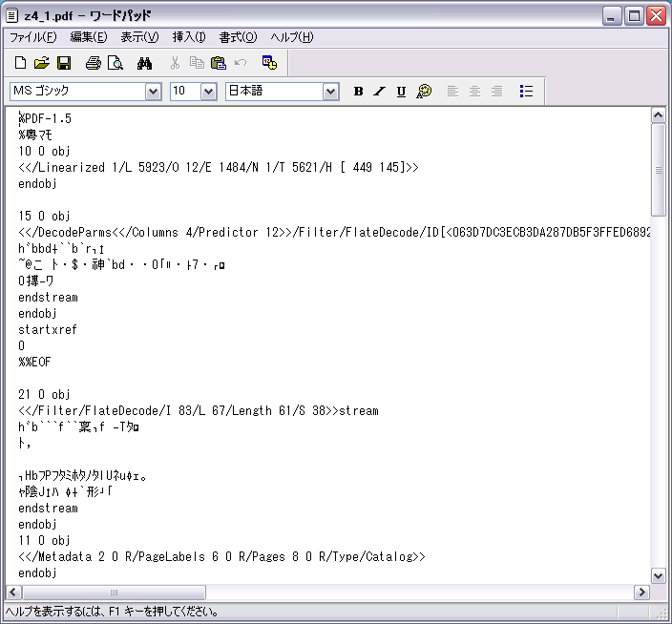Expand the 日本語 script dropdown

tap(330, 92)
